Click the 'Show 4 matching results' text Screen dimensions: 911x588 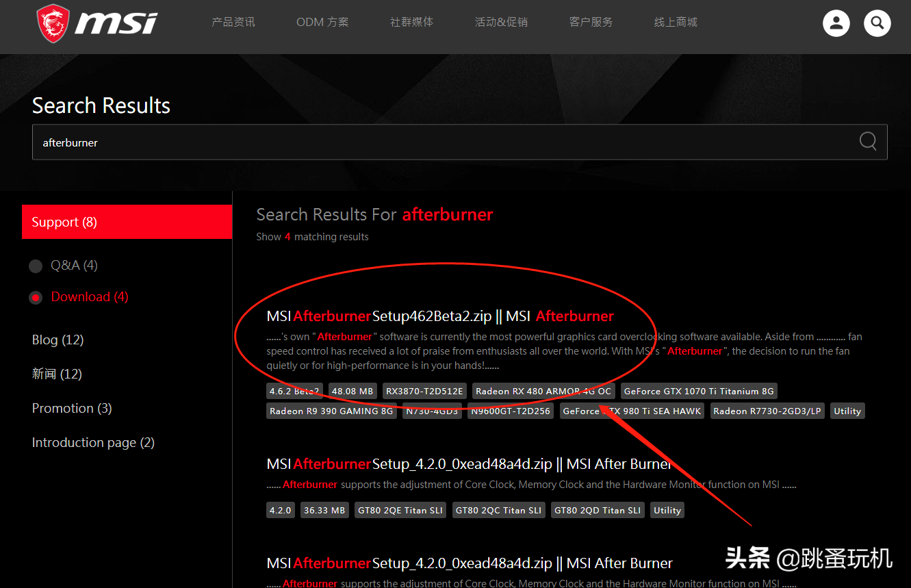pos(312,237)
